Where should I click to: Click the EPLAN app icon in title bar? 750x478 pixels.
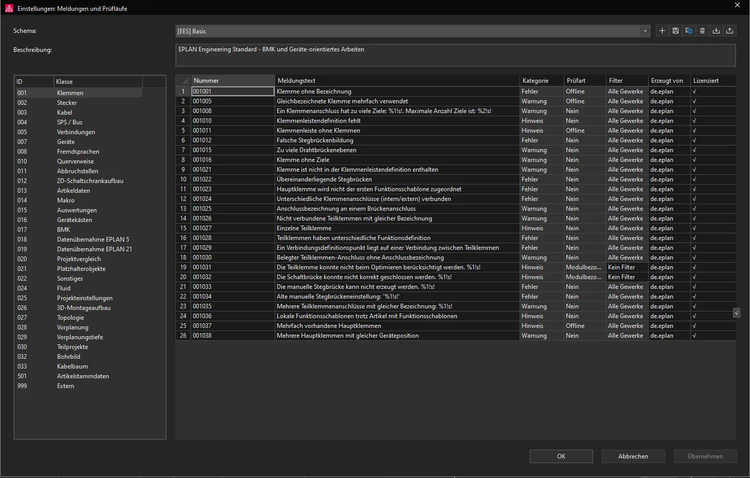(8, 8)
